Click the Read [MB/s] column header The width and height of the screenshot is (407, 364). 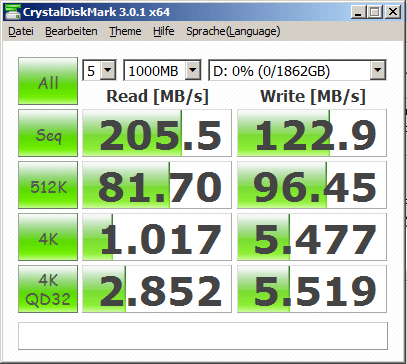[x=157, y=97]
